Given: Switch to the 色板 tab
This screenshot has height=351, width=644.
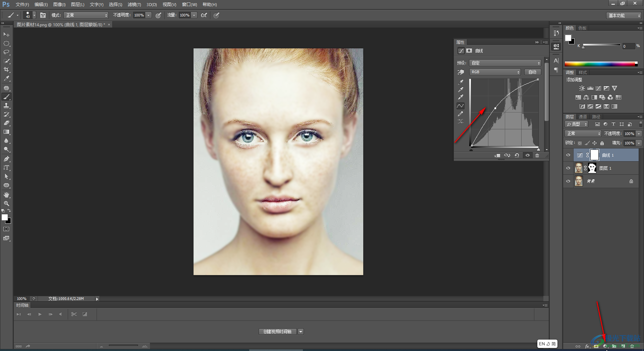Looking at the screenshot, I should click(x=582, y=28).
